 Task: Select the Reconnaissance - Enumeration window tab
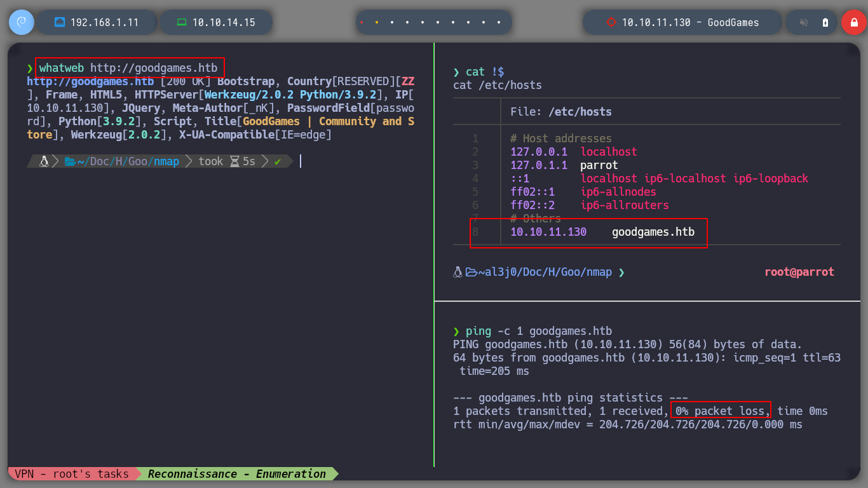[x=237, y=473]
